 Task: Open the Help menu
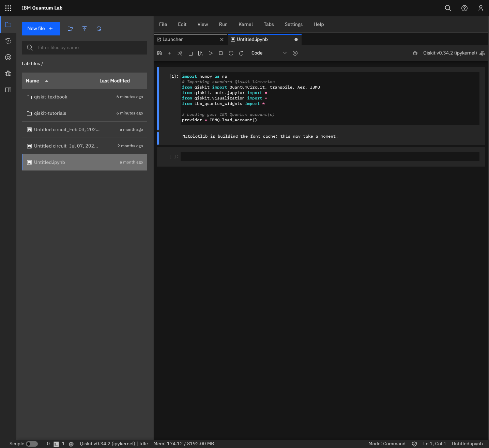tap(319, 25)
